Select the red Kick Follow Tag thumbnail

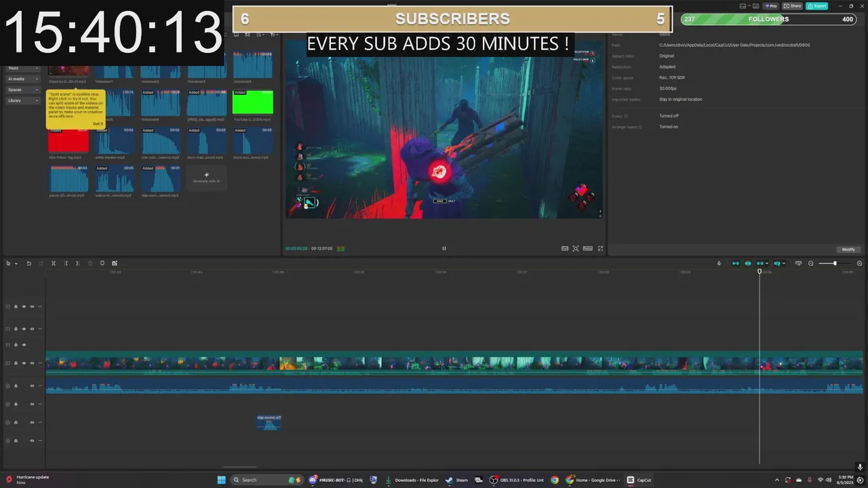68,140
